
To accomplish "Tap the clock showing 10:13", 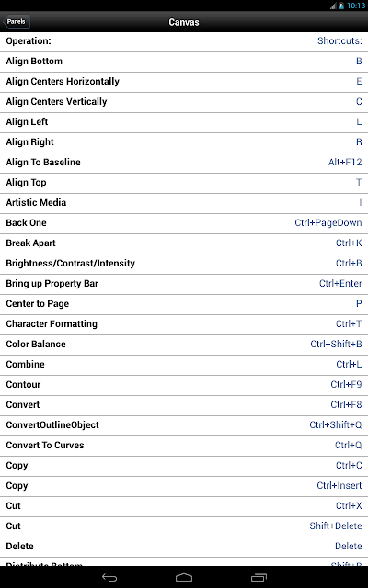I will (356, 6).
